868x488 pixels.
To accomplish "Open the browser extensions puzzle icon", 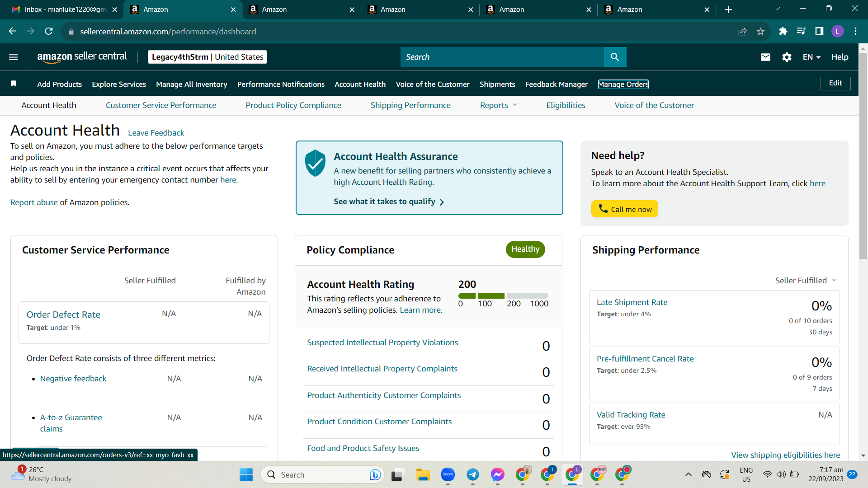I will coord(783,31).
